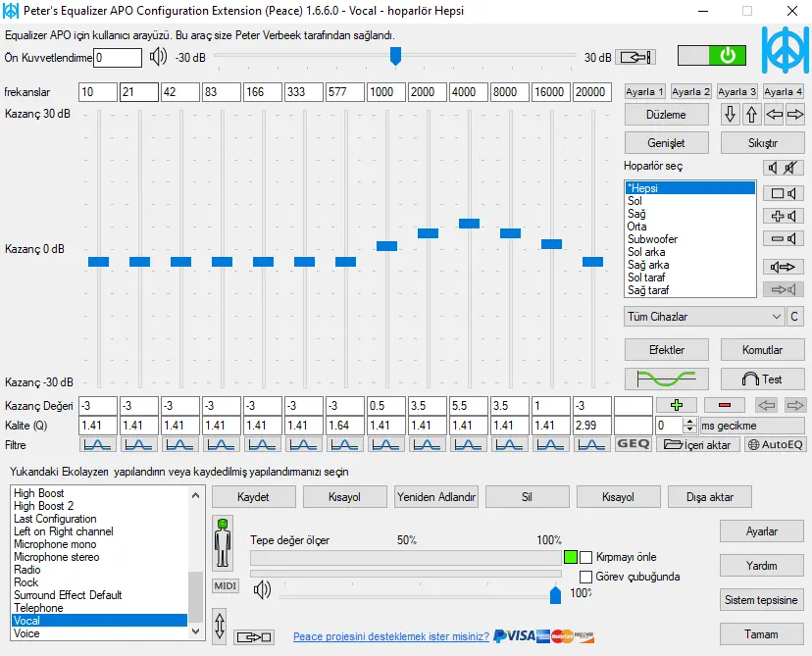Click the İçeri aktar import button

(698, 445)
